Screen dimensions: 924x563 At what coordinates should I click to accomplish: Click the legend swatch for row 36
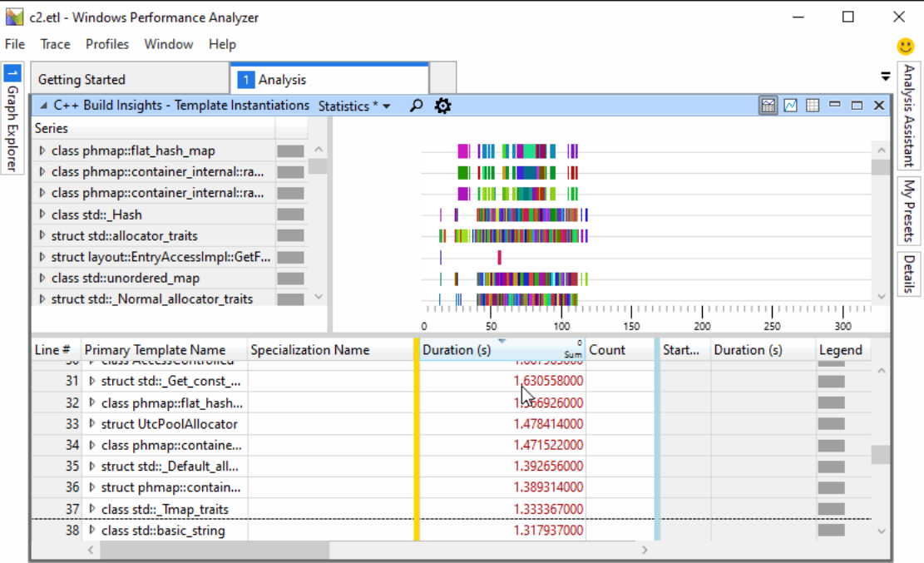pyautogui.click(x=832, y=487)
